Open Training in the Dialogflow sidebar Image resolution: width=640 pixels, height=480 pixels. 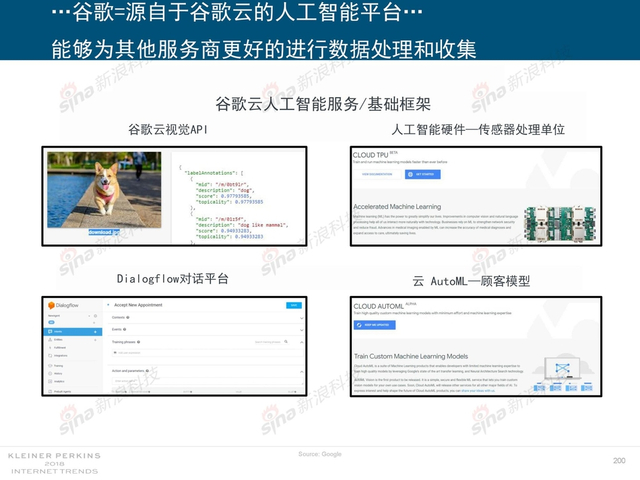[x=58, y=366]
